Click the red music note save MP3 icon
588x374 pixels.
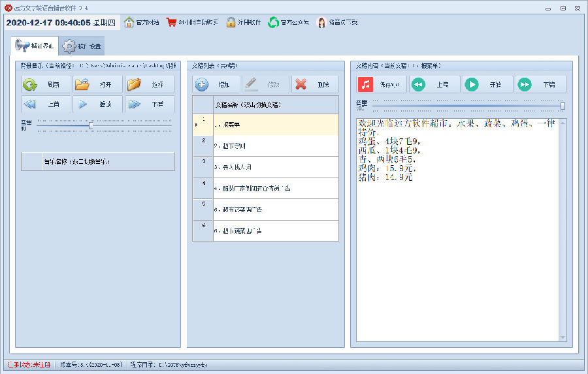pos(366,84)
